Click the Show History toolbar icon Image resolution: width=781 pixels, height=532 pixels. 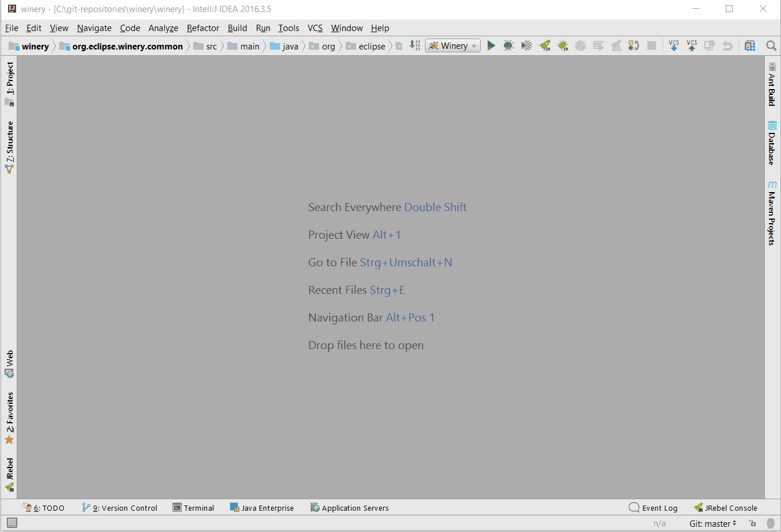tap(710, 45)
